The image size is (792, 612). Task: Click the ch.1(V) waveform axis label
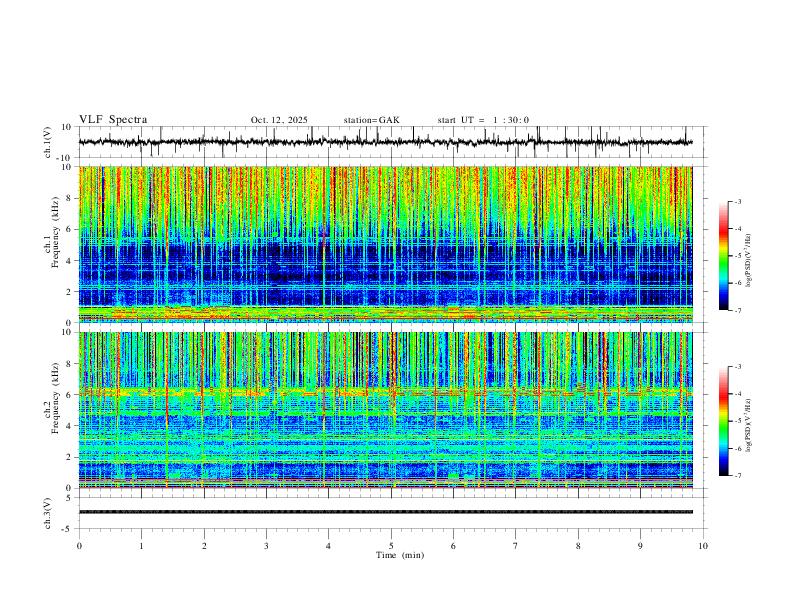click(48, 142)
